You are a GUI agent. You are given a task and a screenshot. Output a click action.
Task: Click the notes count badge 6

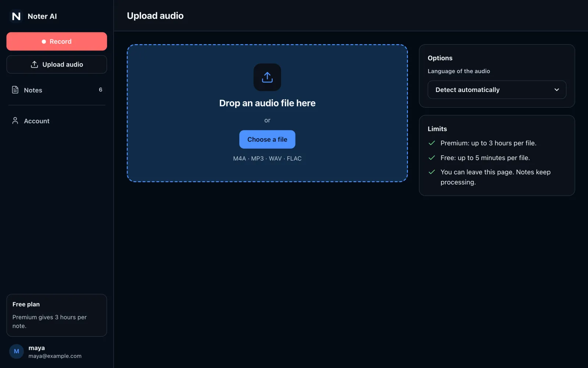click(100, 90)
